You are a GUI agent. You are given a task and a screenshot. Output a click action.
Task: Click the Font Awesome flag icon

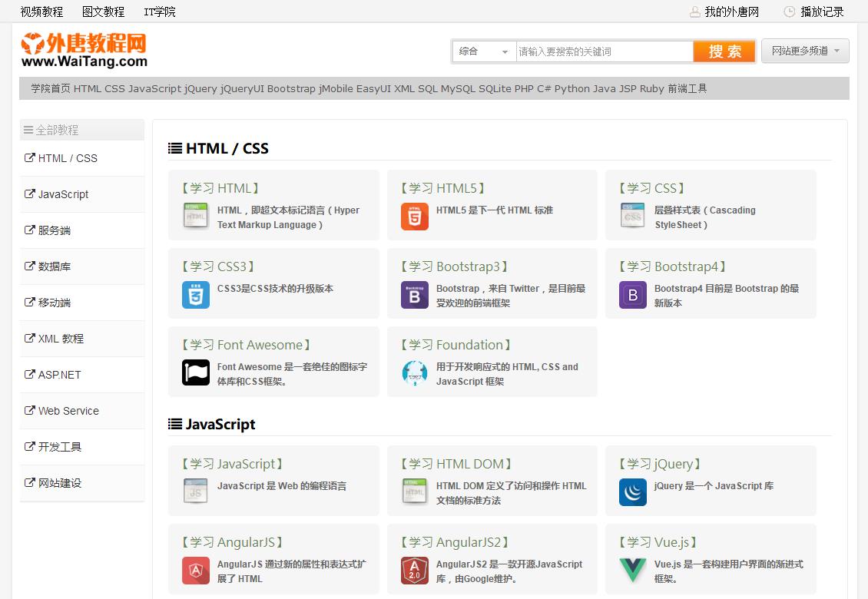(x=195, y=372)
